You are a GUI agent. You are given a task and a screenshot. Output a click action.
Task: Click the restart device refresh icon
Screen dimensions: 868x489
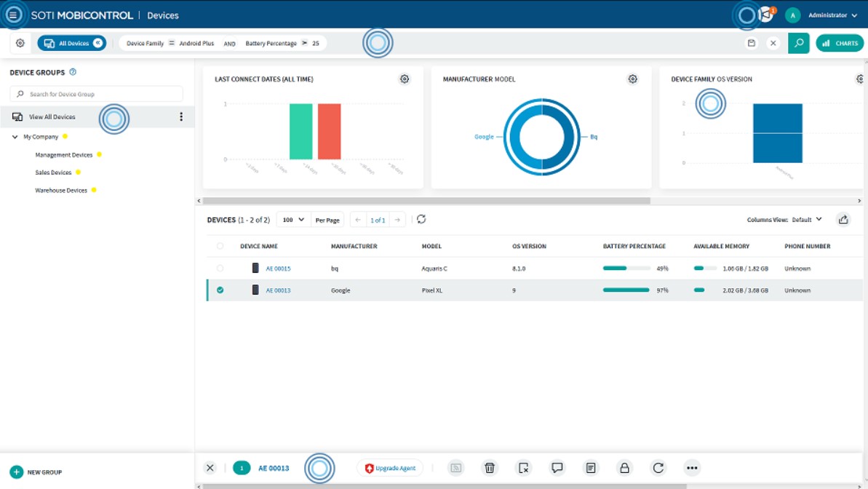658,467
